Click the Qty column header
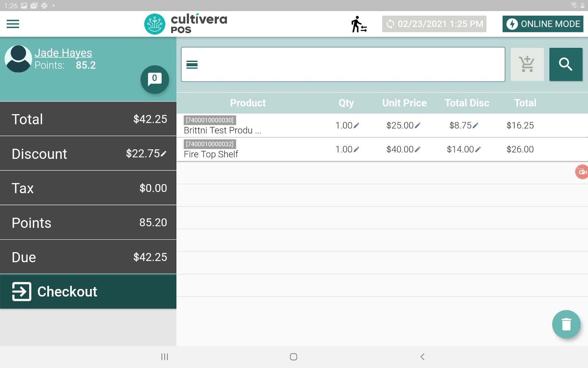 (x=346, y=103)
